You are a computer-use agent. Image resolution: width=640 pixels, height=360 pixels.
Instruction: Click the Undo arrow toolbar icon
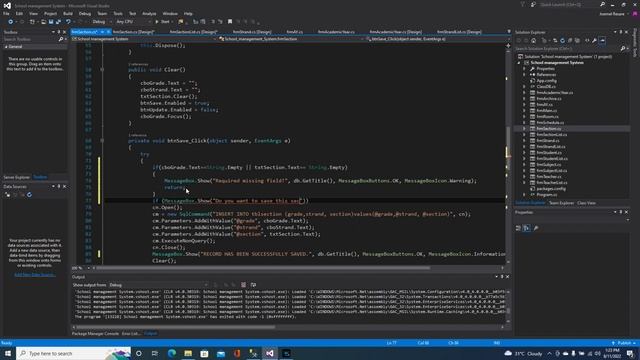pyautogui.click(x=69, y=22)
